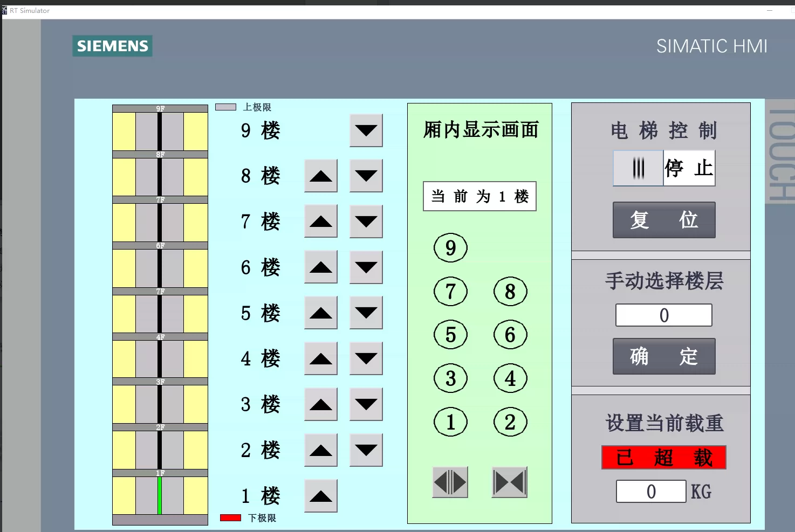This screenshot has height=532, width=795.
Task: Choose floor 5 on the car keypad
Action: 451,335
